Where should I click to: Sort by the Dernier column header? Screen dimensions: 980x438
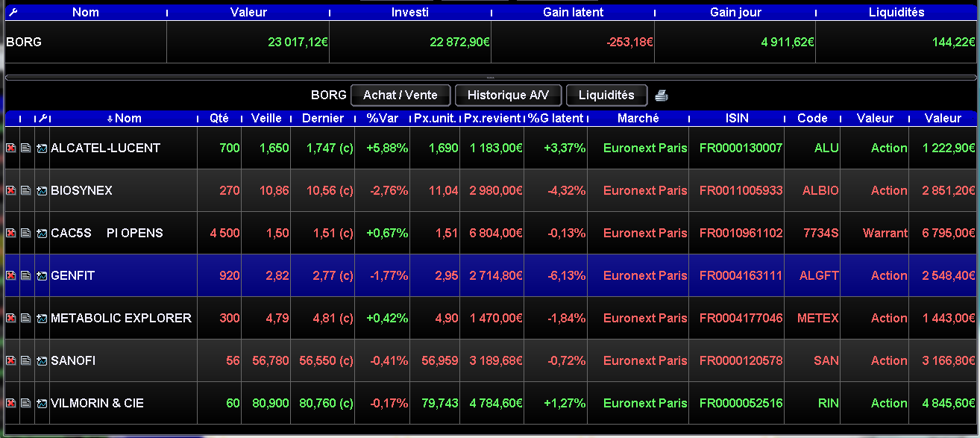pyautogui.click(x=323, y=118)
